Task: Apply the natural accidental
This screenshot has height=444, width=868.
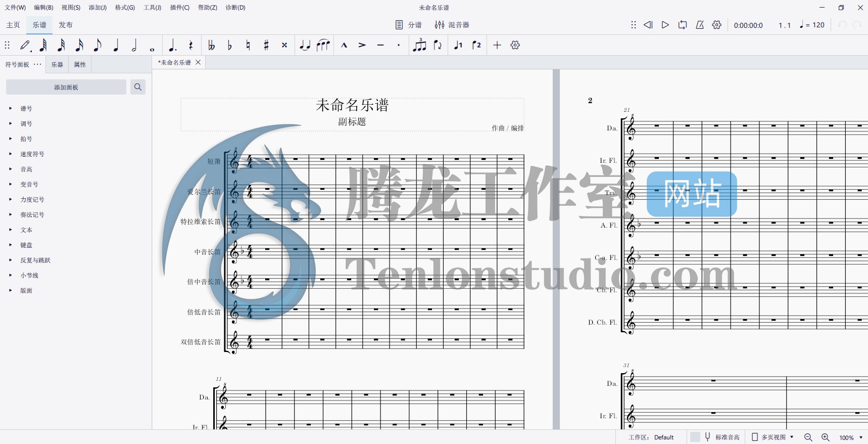Action: (x=248, y=46)
